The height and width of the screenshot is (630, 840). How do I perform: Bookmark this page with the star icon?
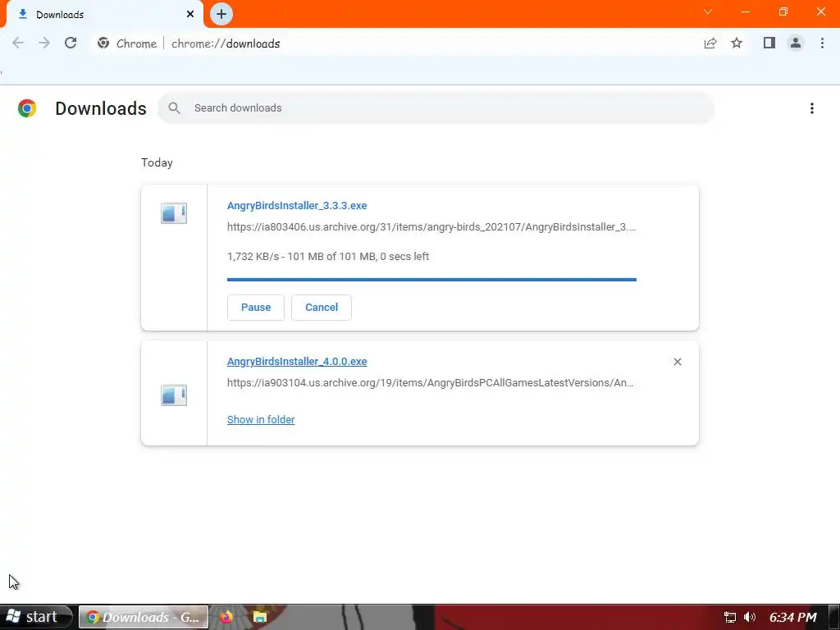coord(737,43)
